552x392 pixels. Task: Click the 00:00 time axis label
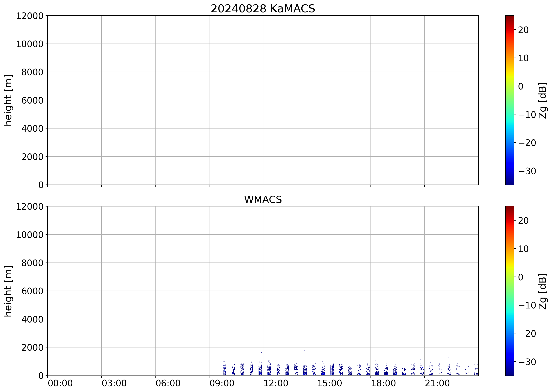(60, 383)
